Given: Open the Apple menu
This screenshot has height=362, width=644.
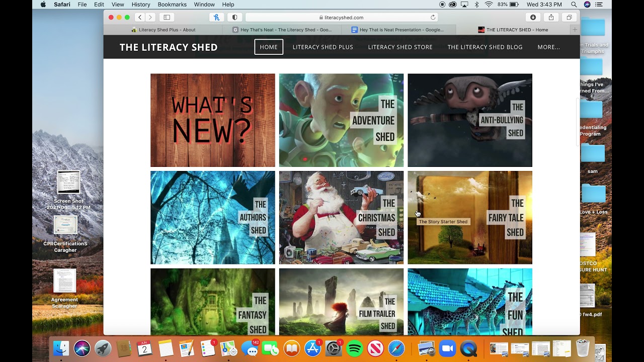Looking at the screenshot, I should point(43,5).
